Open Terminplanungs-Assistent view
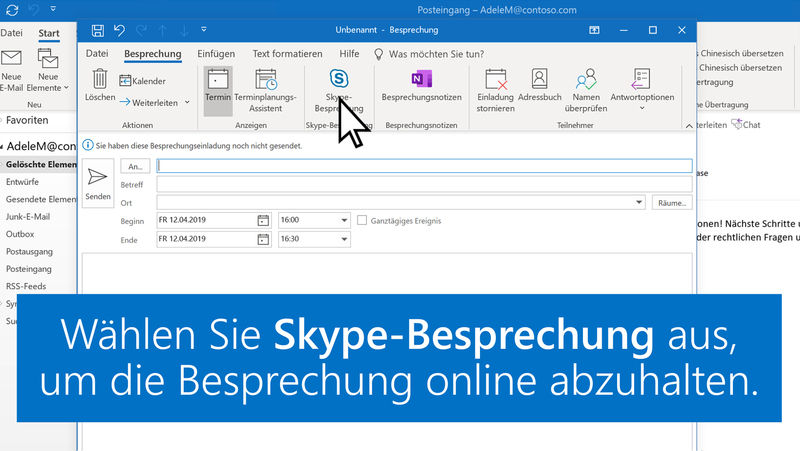 [265, 80]
